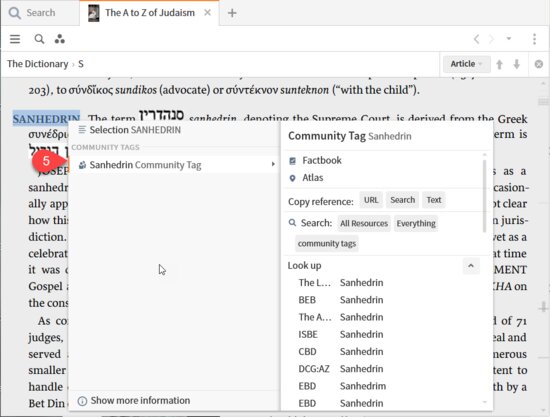The image size is (550, 417).
Task: Open the Article navigation dropdown
Action: pos(466,64)
